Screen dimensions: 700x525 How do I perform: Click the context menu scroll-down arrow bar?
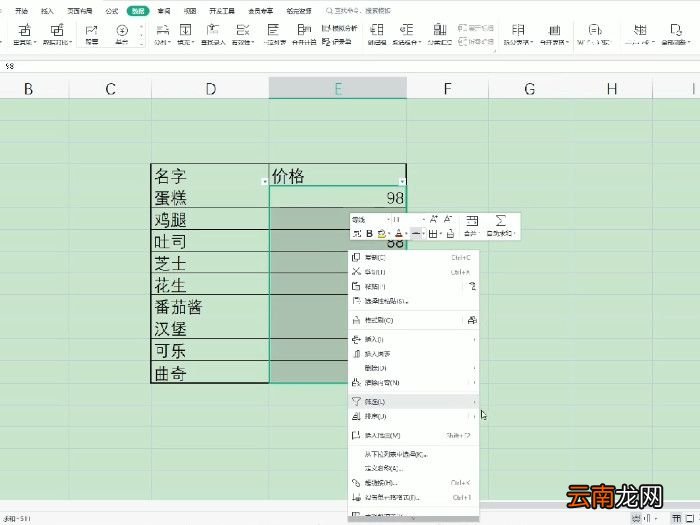413,518
